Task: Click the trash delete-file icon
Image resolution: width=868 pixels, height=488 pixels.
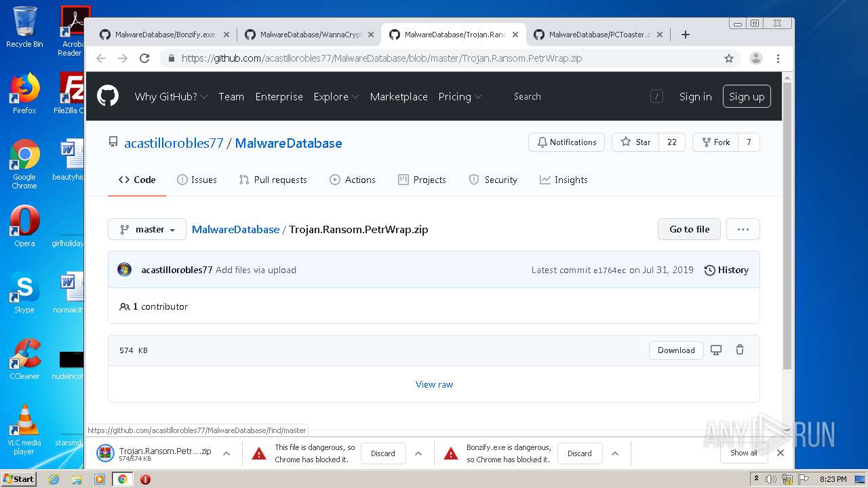Action: [x=740, y=350]
